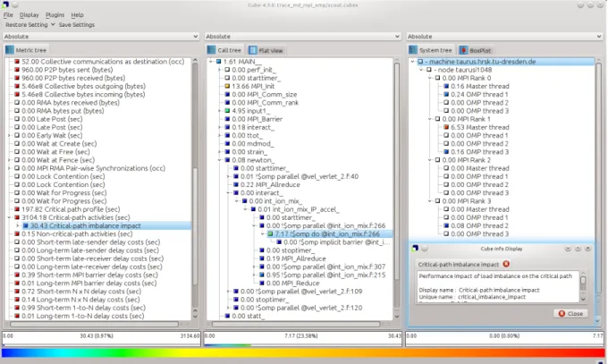Collapse Critical-path activities metric node
This screenshot has height=364, width=608.
(x=9, y=217)
